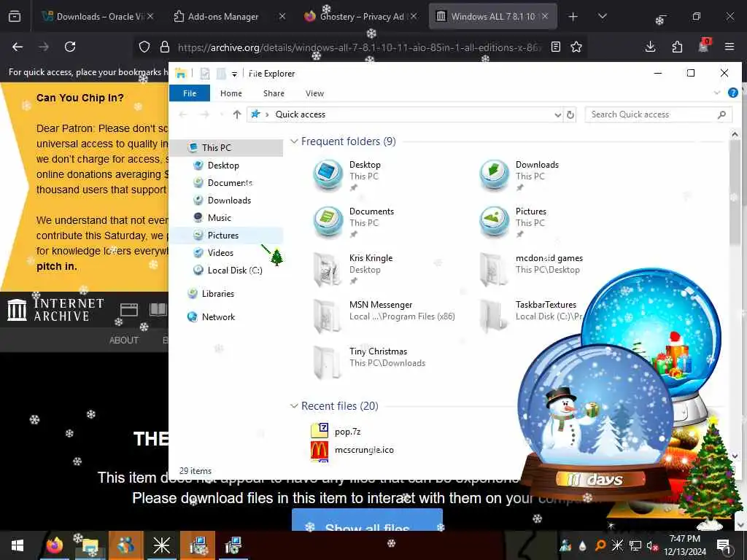Click the Firefox back button
Viewport: 747px width, 560px height.
(18, 47)
